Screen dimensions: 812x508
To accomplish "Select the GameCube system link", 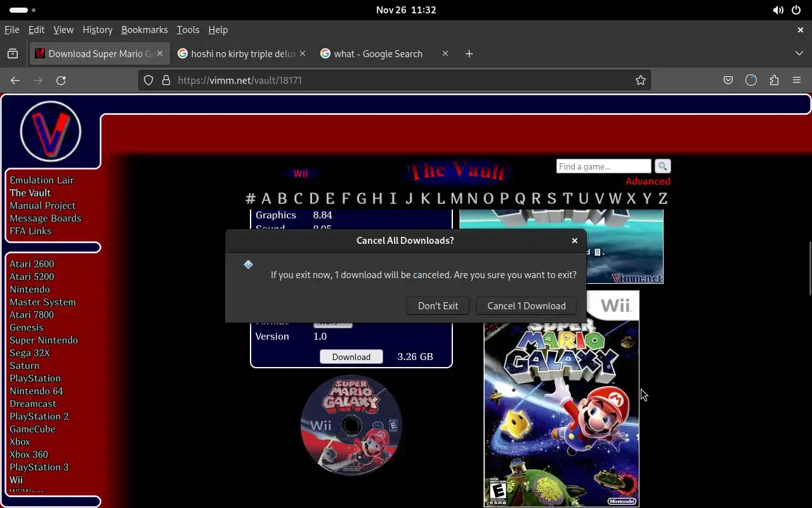I will click(x=32, y=429).
